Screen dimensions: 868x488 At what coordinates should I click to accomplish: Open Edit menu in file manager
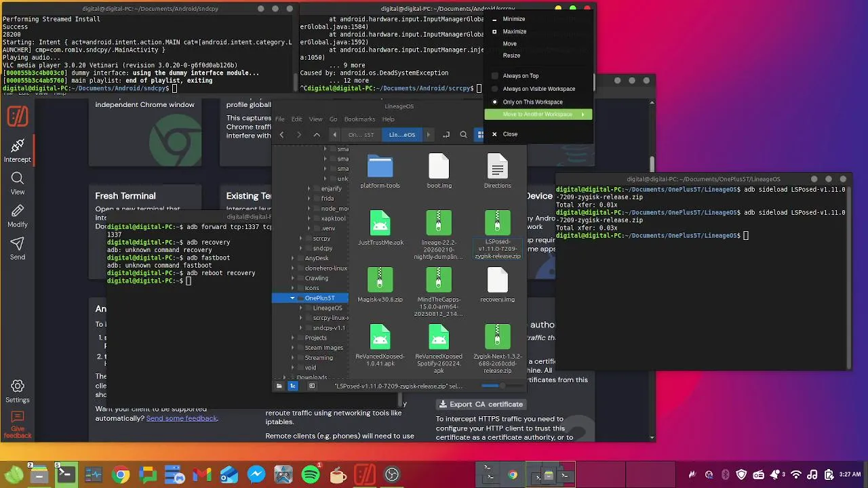[296, 119]
